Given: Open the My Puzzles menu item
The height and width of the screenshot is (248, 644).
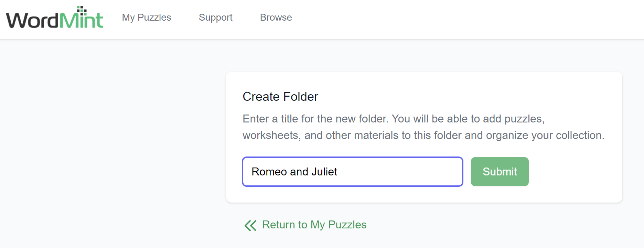Looking at the screenshot, I should point(146,17).
